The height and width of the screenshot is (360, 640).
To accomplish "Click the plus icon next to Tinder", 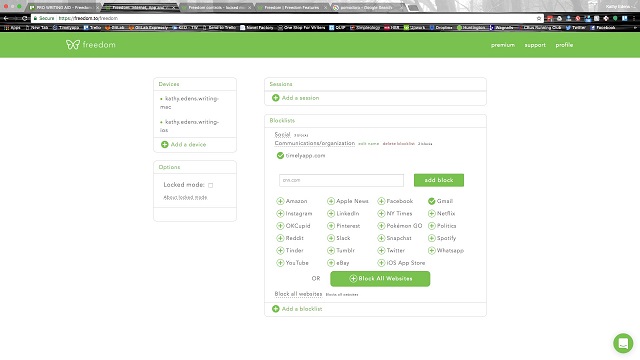I will pyautogui.click(x=280, y=251).
